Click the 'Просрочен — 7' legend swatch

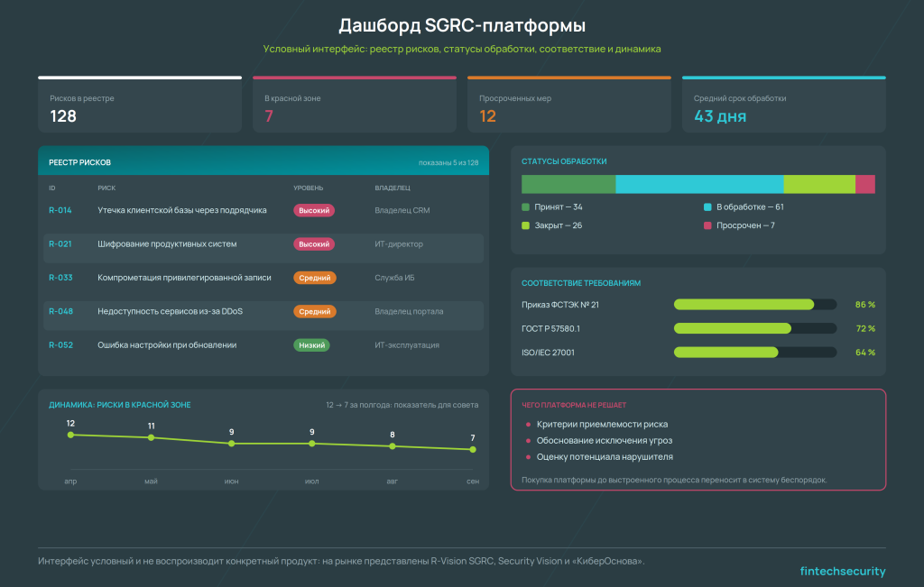click(707, 225)
